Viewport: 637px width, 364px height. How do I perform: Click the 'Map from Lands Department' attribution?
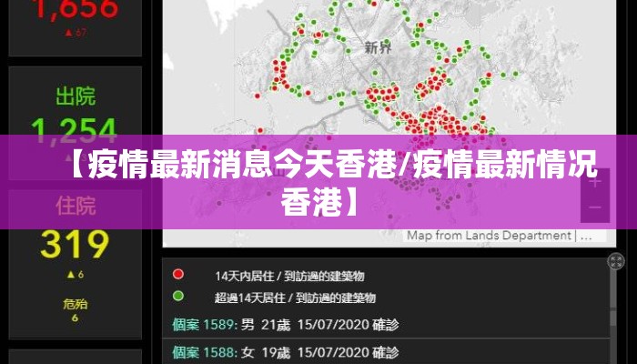pos(489,236)
